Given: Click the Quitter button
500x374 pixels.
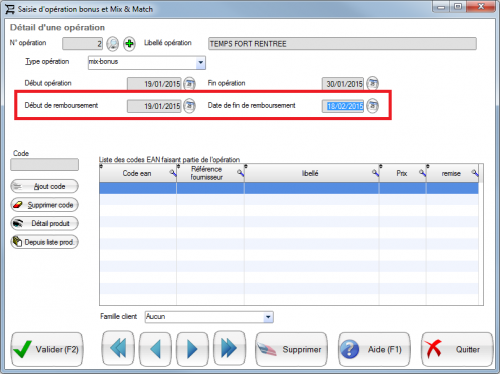Looking at the screenshot, I should coord(457,349).
